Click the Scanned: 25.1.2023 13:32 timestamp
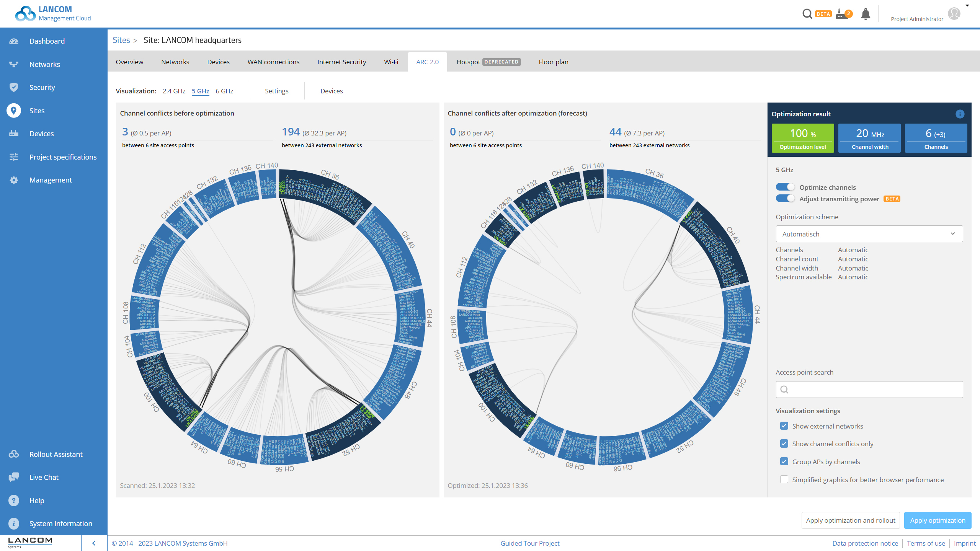This screenshot has height=551, width=980. pos(157,485)
